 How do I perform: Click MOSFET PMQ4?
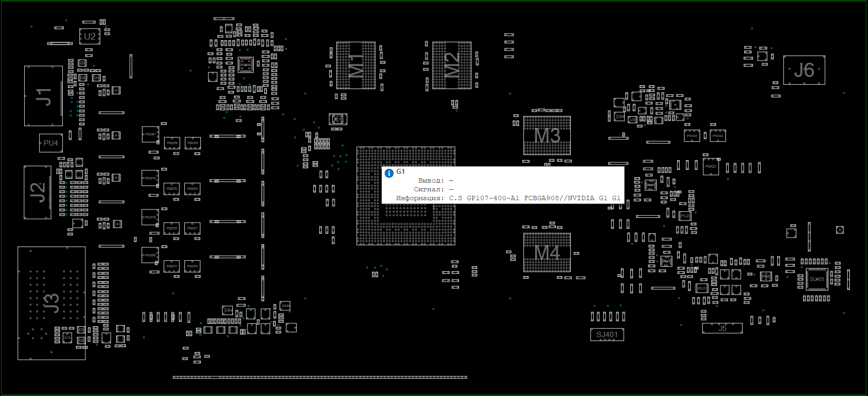coord(692,135)
